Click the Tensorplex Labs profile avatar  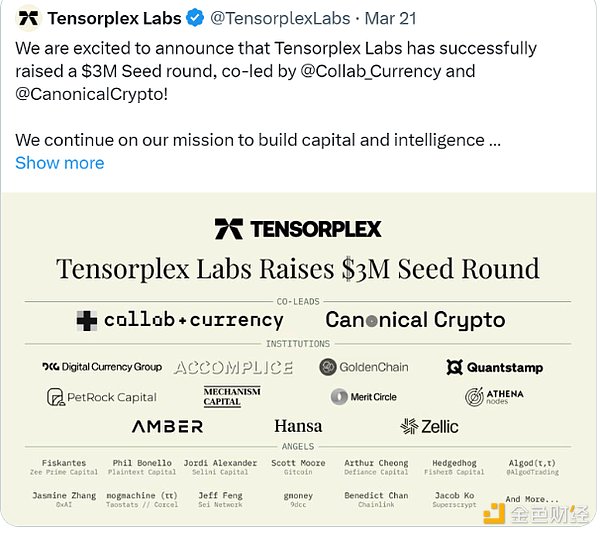[28, 18]
